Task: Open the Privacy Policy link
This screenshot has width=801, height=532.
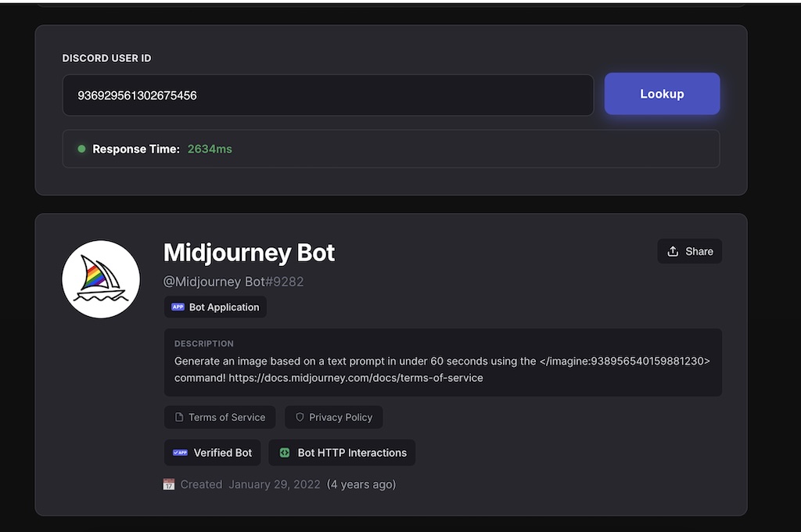Action: click(340, 417)
